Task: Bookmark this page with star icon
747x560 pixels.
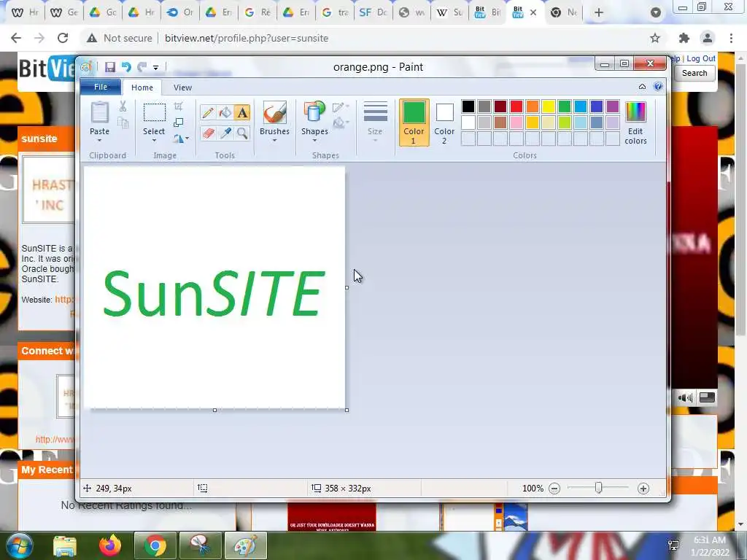Action: click(655, 38)
